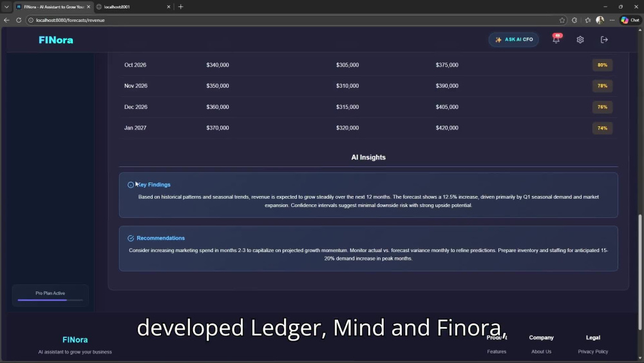Open the browser three-dot menu

612,20
